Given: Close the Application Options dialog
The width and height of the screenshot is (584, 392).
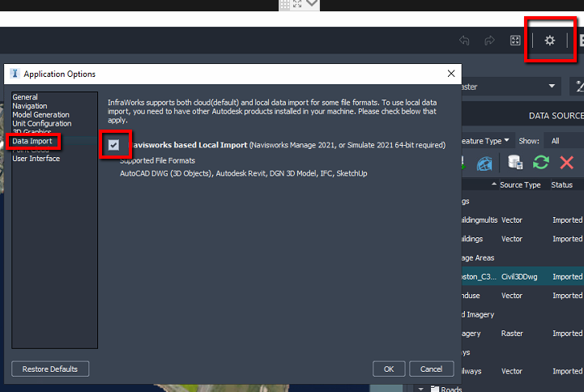Looking at the screenshot, I should (x=451, y=74).
